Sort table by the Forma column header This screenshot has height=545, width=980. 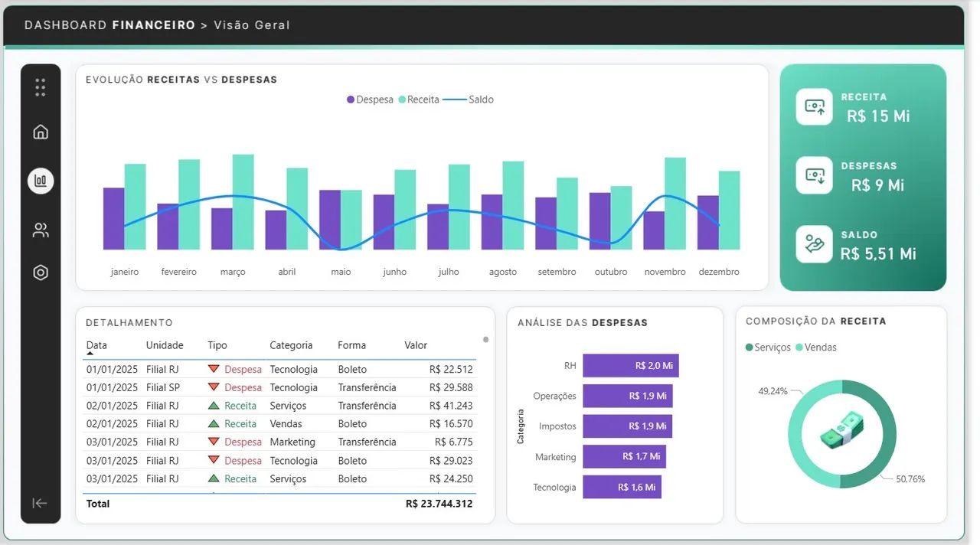(352, 345)
